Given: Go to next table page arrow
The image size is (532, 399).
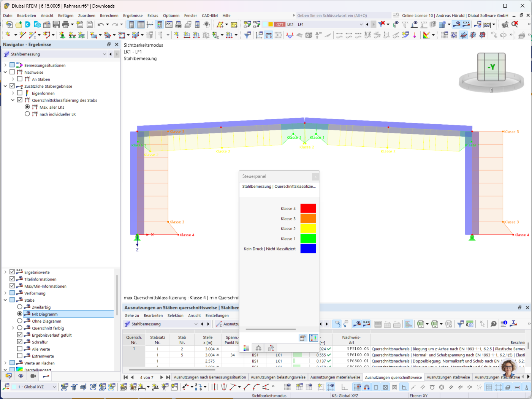Looking at the screenshot, I should pyautogui.click(x=161, y=377).
